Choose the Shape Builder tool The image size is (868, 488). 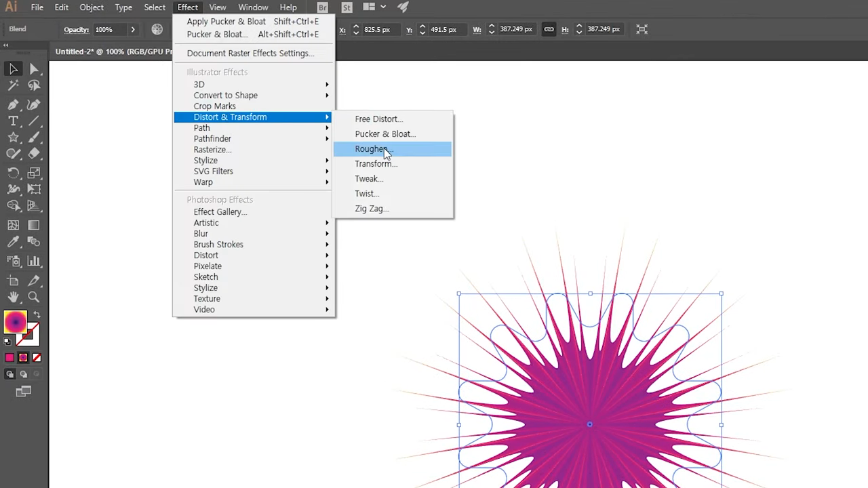(13, 206)
